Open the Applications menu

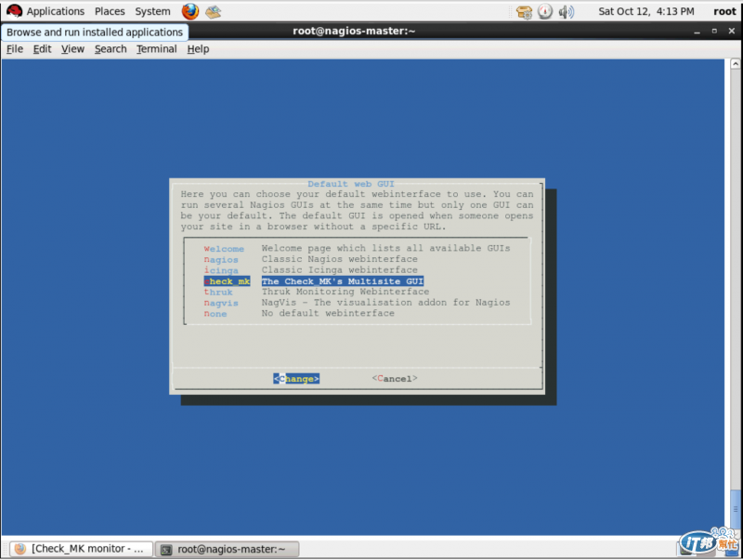coord(56,11)
